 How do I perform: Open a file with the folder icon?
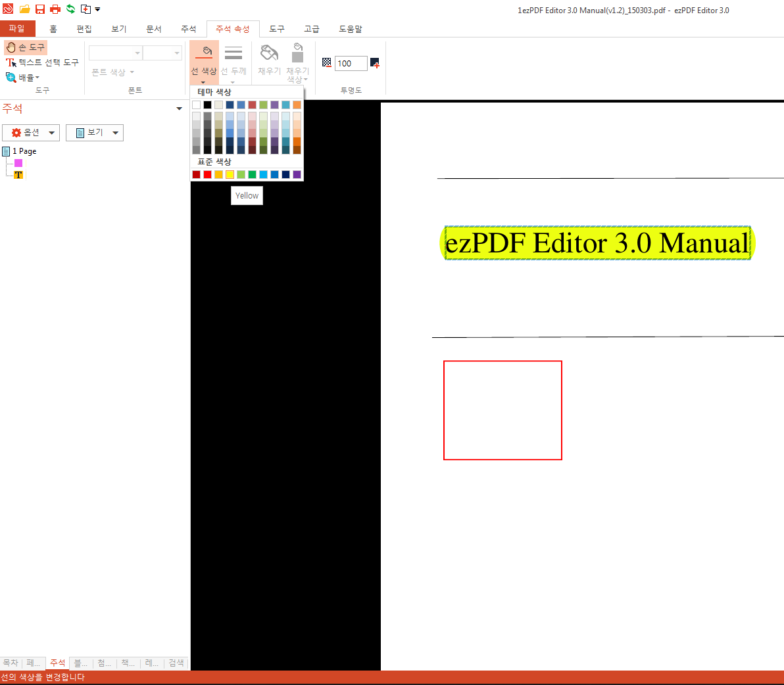click(x=24, y=9)
